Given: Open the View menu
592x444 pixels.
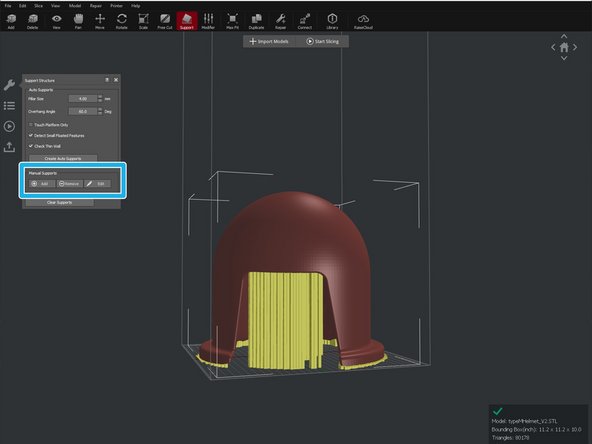Looking at the screenshot, I should tap(56, 6).
